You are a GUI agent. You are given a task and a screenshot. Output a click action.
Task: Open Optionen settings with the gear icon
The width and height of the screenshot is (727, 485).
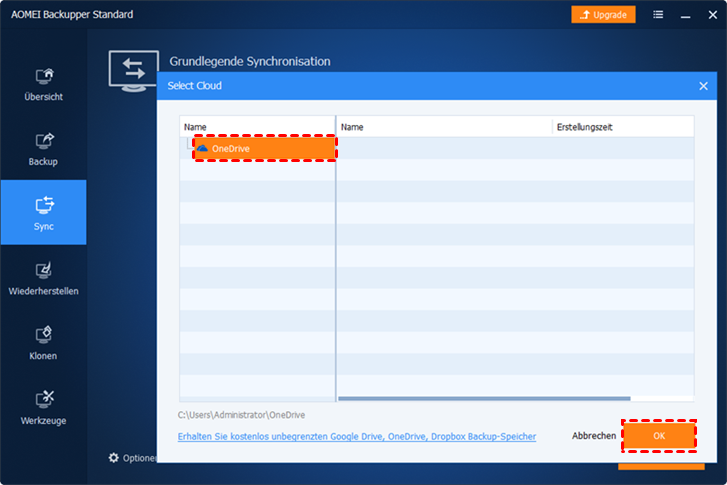[114, 458]
